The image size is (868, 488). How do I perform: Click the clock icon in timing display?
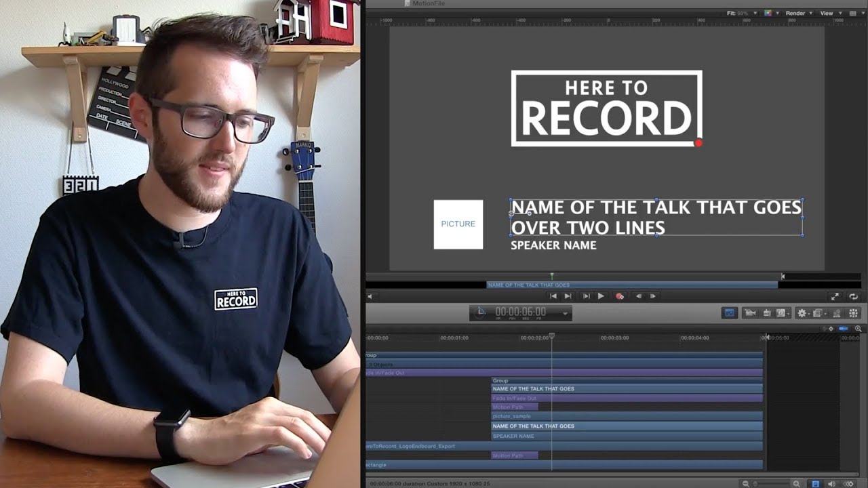coord(480,312)
